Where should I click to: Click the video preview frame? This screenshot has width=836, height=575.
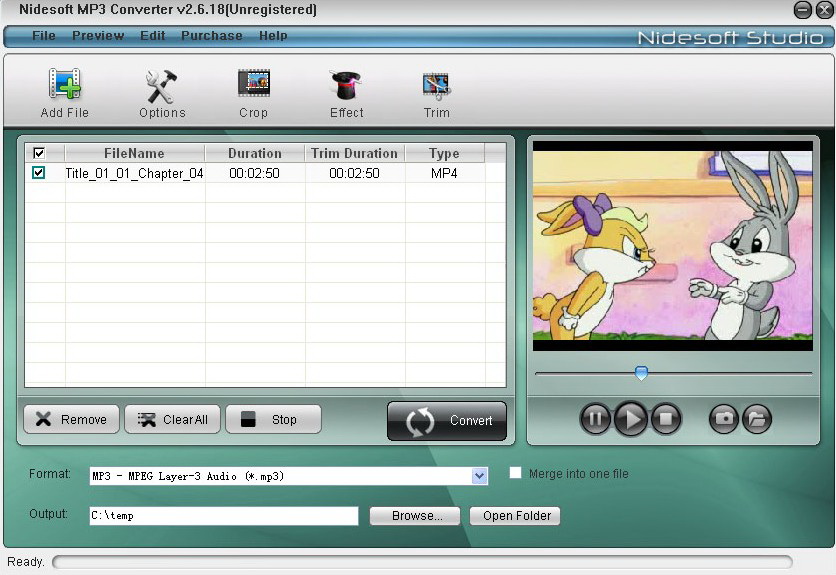coord(673,246)
